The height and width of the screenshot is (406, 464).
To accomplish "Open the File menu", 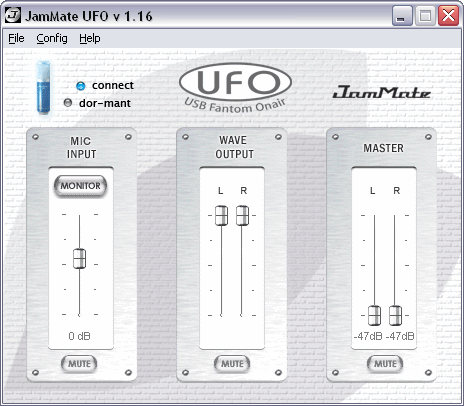I will point(16,38).
